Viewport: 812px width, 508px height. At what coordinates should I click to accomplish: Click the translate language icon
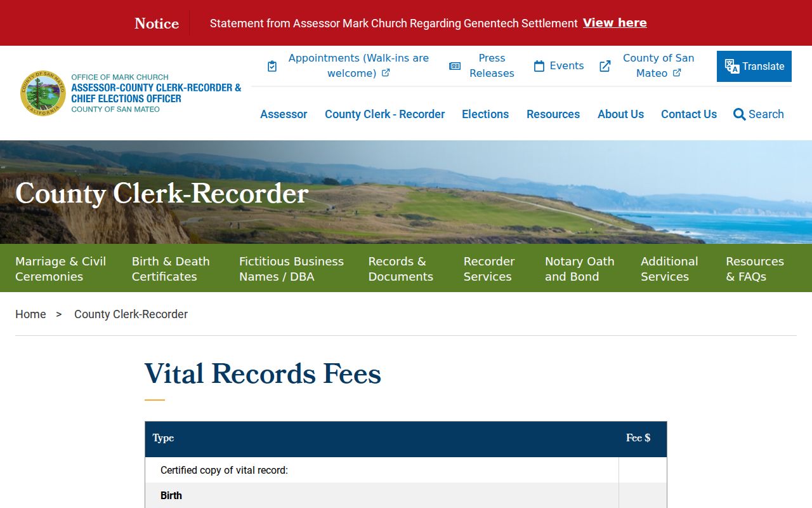[732, 67]
